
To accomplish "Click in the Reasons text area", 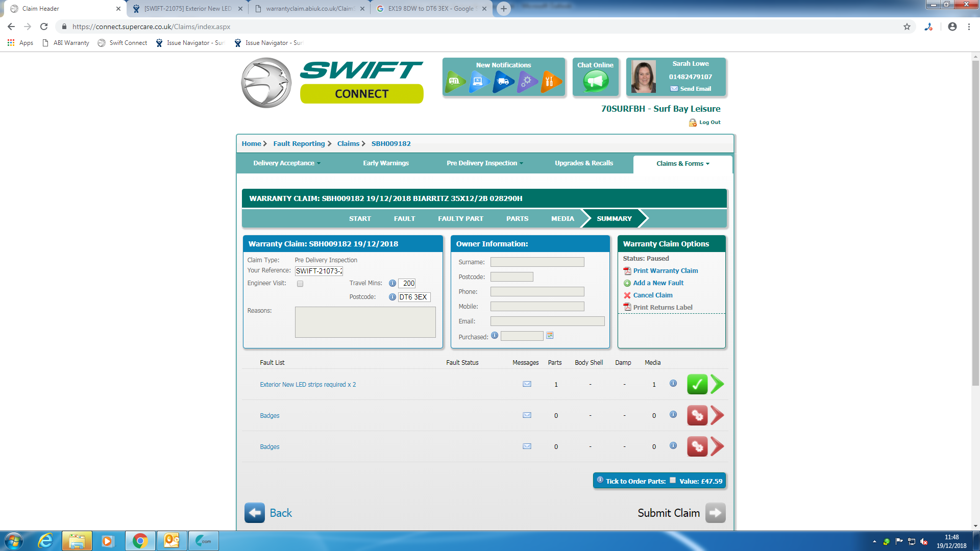I will click(365, 322).
